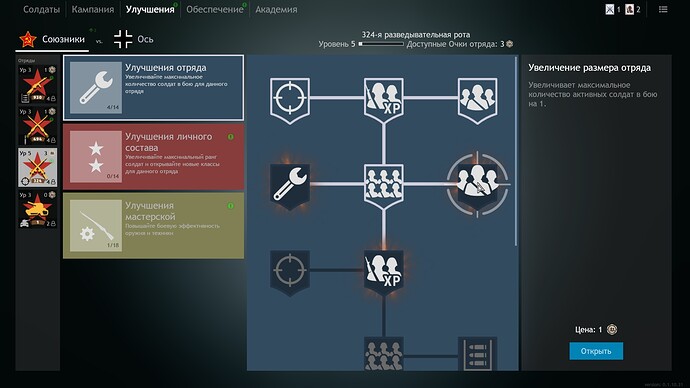This screenshot has height=388, width=690.
Task: Click the top XP soldiers upgrade node
Action: click(x=383, y=100)
